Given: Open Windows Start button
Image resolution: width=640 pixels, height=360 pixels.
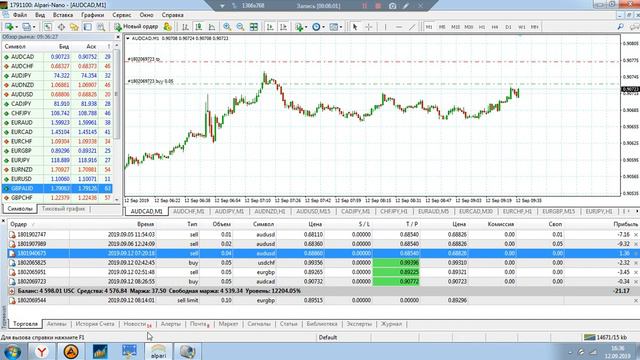Looking at the screenshot, I should 13,352.
